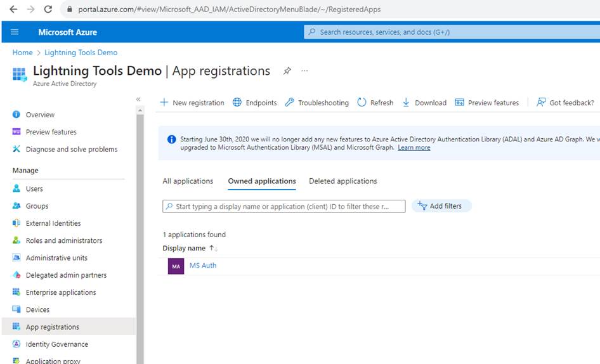Go back using browser back arrow
Viewport: 600px width, 364px height.
pos(13,9)
